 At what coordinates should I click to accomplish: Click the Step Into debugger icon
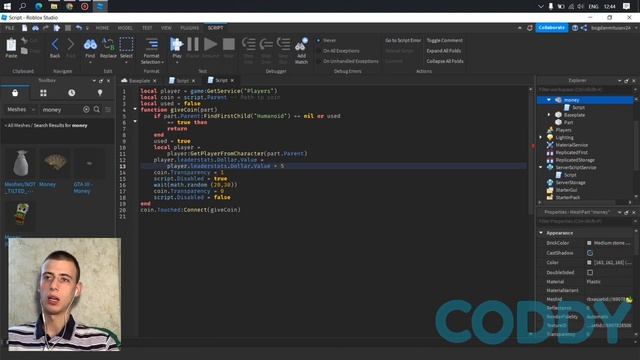[x=249, y=44]
